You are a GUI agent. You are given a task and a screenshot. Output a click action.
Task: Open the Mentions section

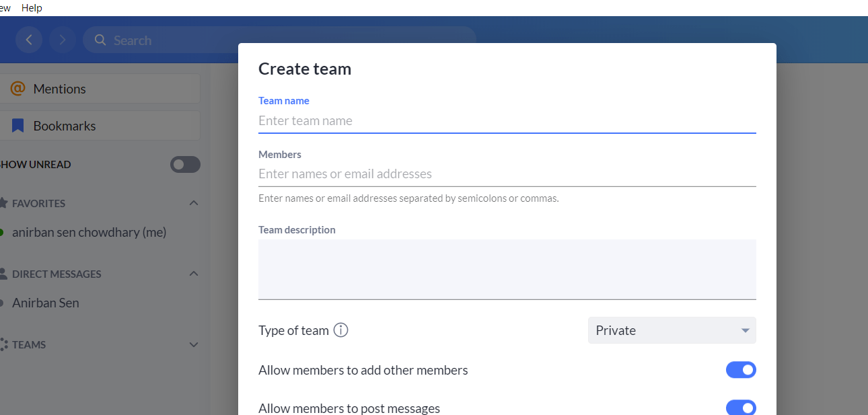59,88
